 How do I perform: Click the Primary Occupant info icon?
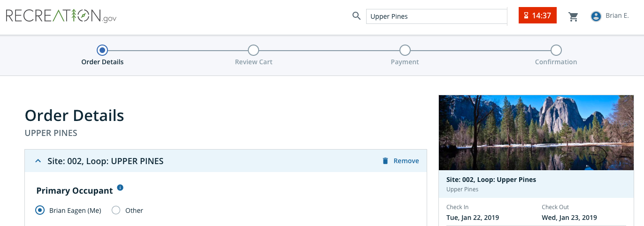tap(120, 188)
